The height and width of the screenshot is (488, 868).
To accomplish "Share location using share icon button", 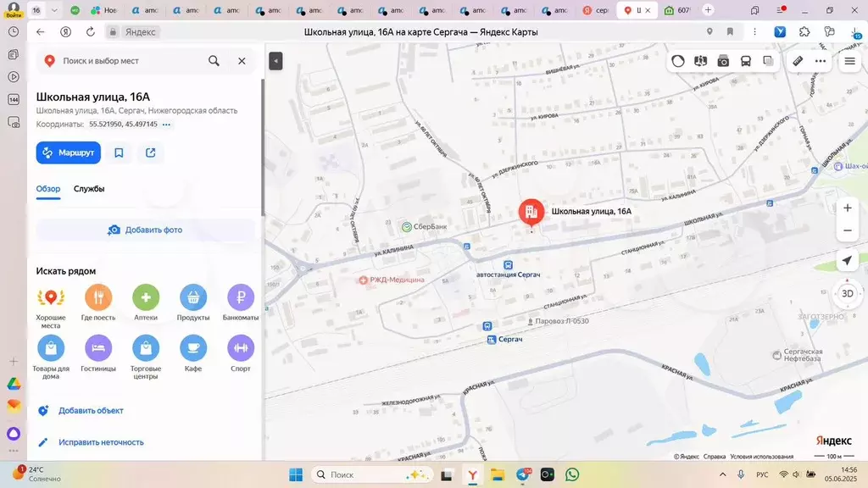I will pyautogui.click(x=151, y=152).
